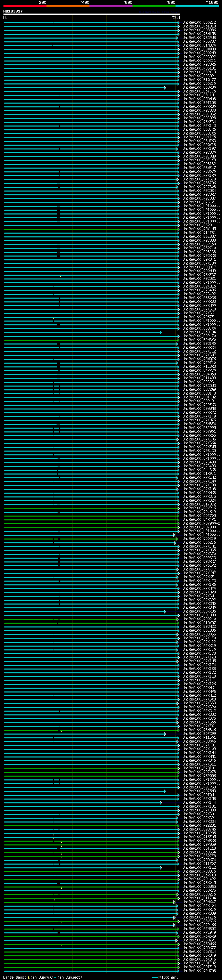The width and height of the screenshot is (222, 980).
Task: Click the red 20% identity legend segment
Action: 25,6
